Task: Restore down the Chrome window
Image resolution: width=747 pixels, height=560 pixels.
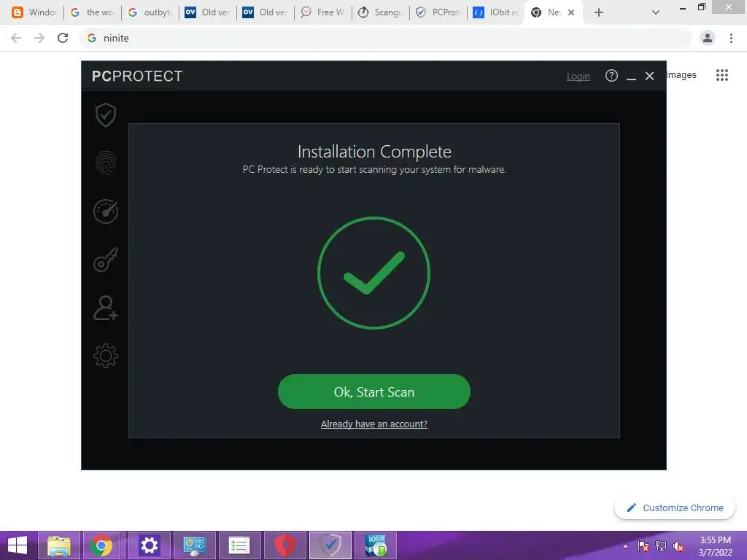Action: [701, 7]
